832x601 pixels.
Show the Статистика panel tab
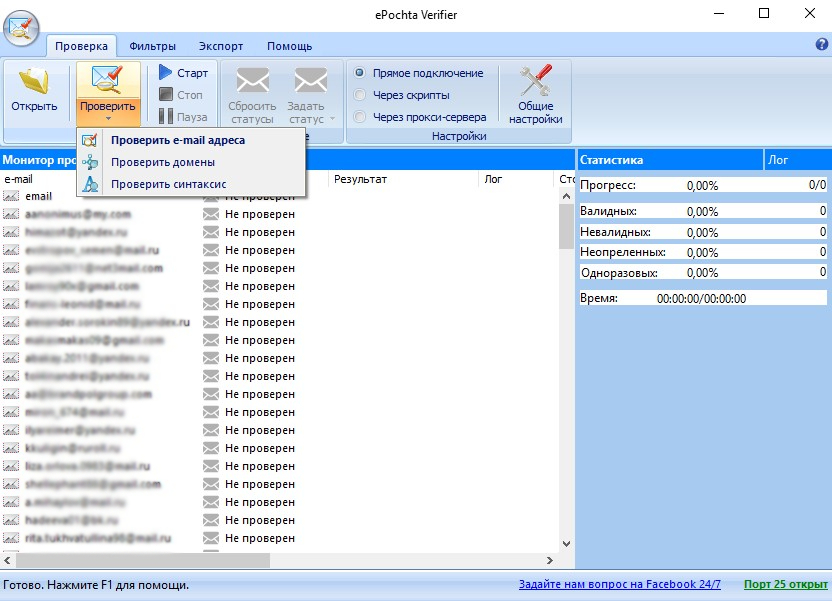[x=670, y=160]
